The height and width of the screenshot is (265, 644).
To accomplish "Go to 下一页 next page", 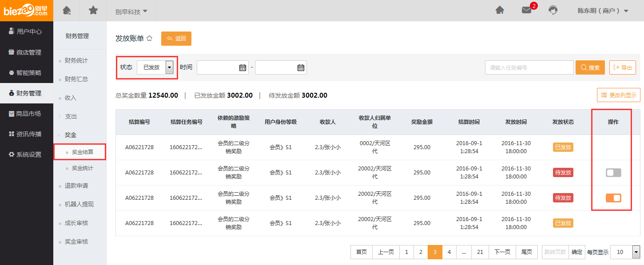I will point(502,252).
